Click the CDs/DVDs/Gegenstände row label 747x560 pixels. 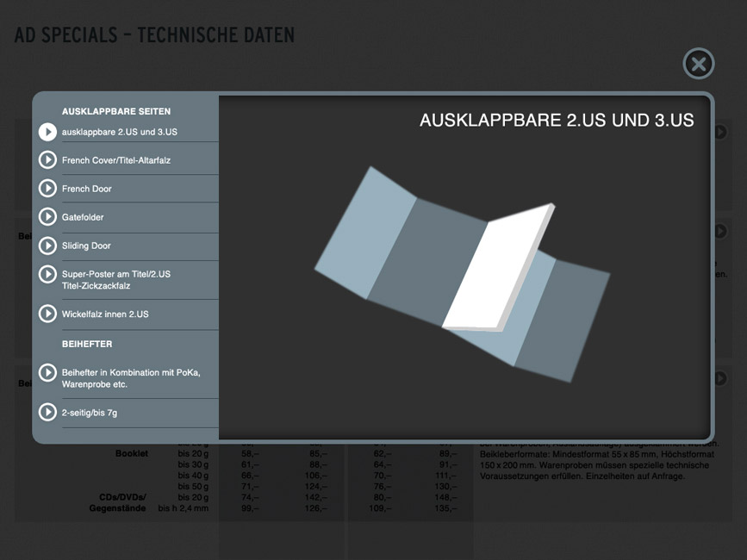pos(118,503)
